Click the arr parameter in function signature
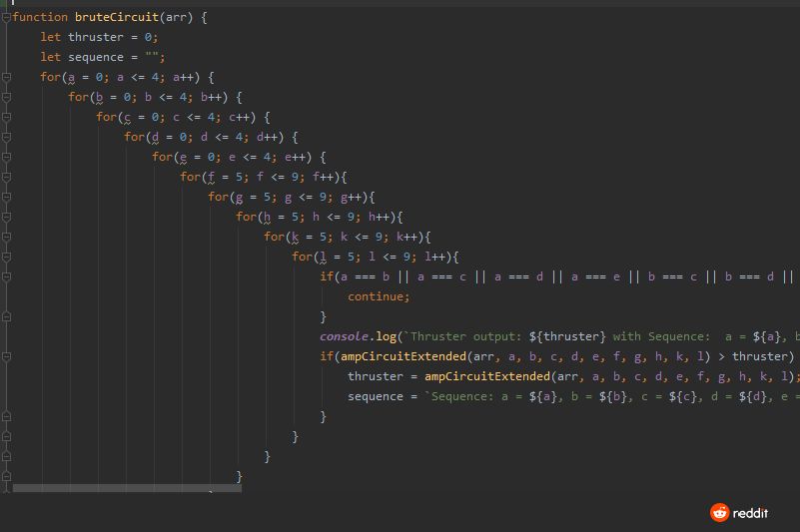Image resolution: width=800 pixels, height=532 pixels. click(176, 17)
